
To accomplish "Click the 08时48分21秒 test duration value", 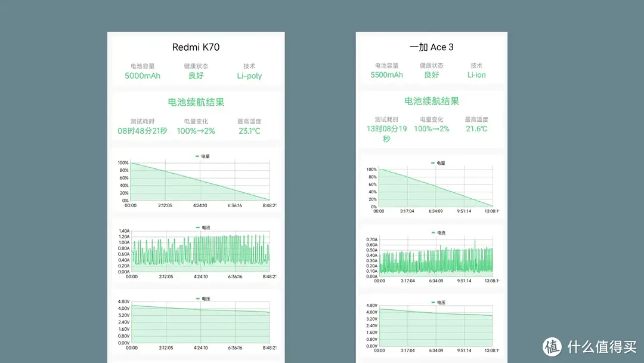I will tap(143, 131).
